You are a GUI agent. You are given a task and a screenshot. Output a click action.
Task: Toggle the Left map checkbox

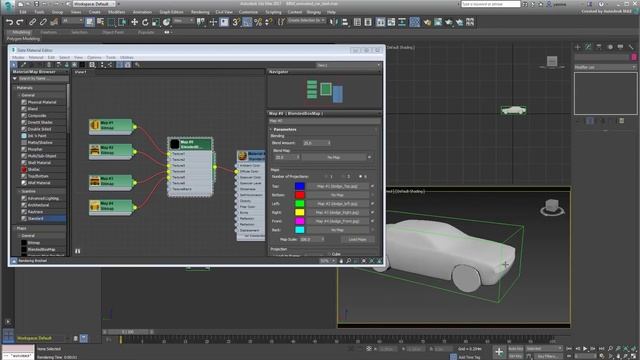tap(372, 204)
